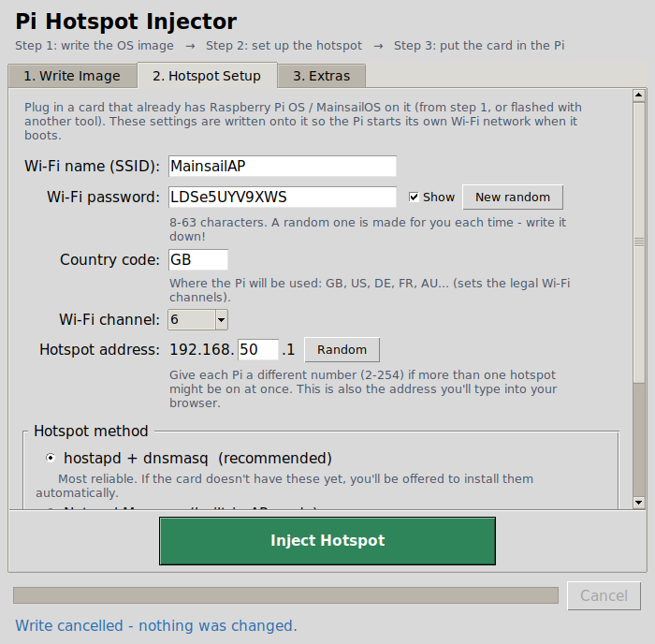Viewport: 655px width, 644px height.
Task: Click the Random address button
Action: pos(342,350)
